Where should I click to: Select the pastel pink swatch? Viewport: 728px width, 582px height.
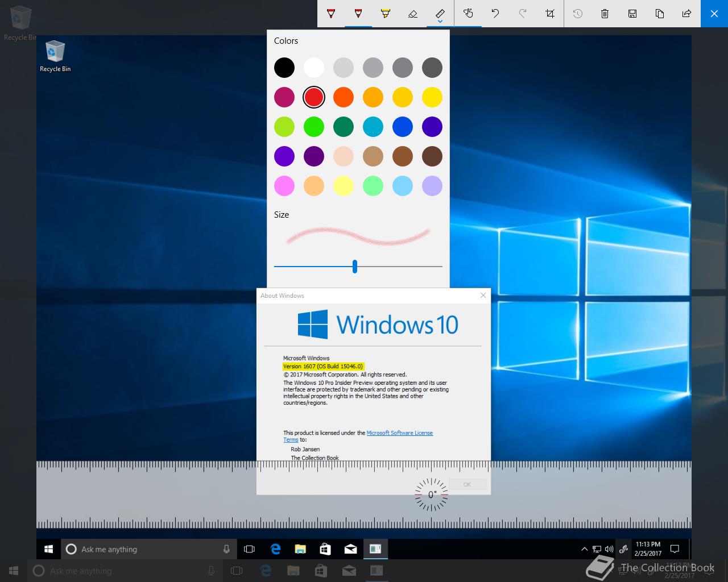click(x=284, y=186)
